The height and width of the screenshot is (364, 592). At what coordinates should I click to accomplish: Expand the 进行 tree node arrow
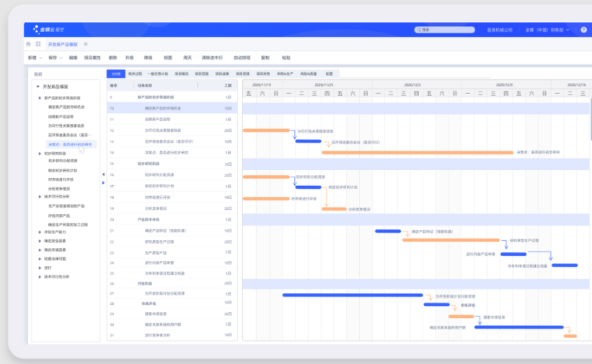(40, 267)
